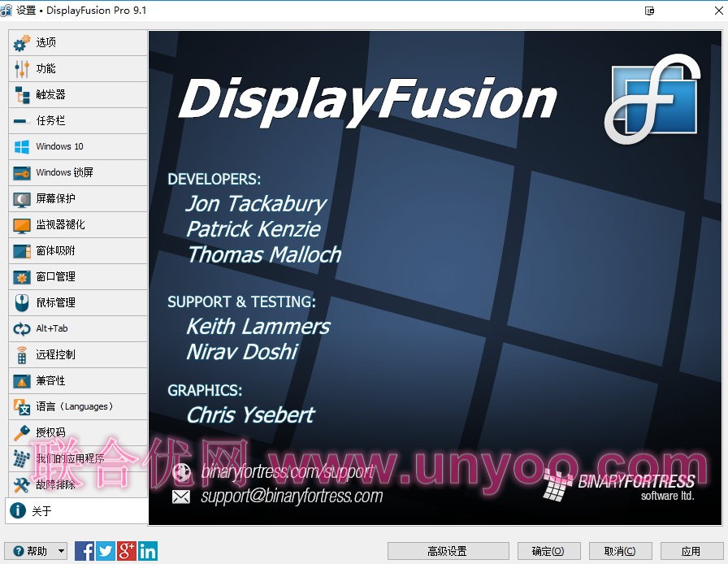Viewport: 728px width, 564px height.
Task: Select the 授权码 tab
Action: (x=78, y=433)
